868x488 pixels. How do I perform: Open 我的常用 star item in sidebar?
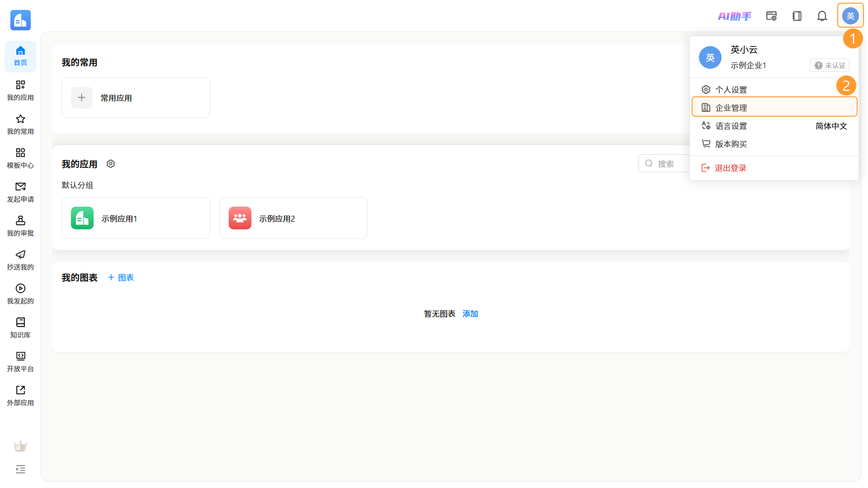pyautogui.click(x=20, y=124)
